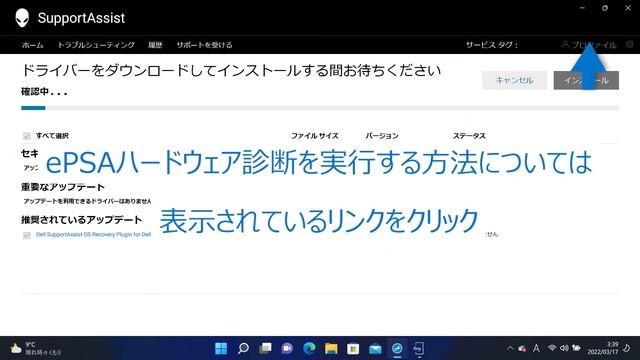Click the focus assist moon icon
The width and height of the screenshot is (640, 360).
(x=627, y=349)
